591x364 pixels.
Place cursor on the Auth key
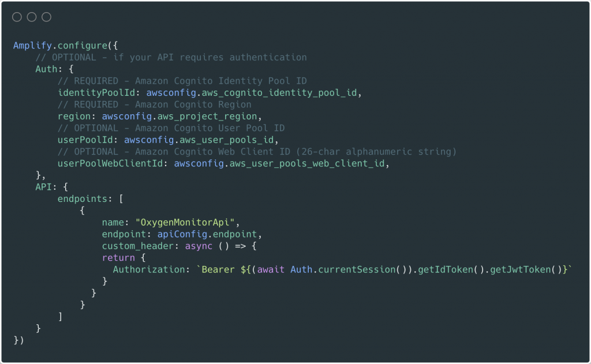coord(46,69)
